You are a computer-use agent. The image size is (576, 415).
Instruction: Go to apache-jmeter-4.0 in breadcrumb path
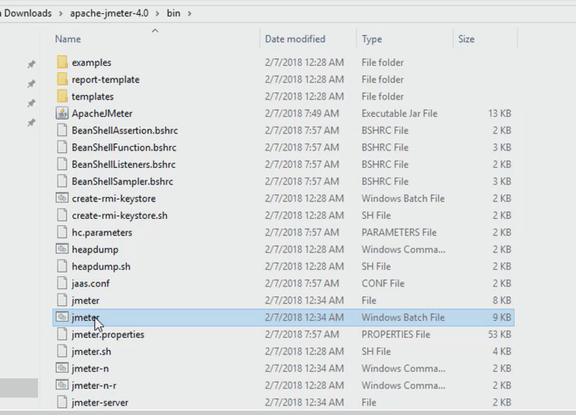click(109, 13)
